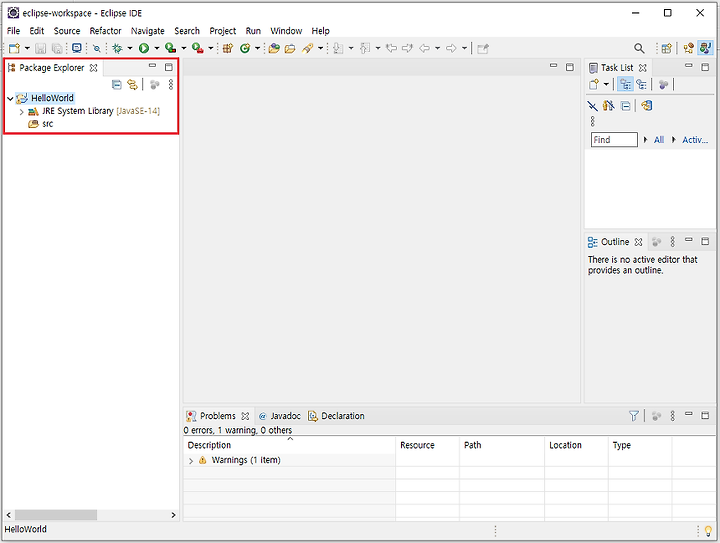The height and width of the screenshot is (543, 720).
Task: Launch Debug with the green bug icon
Action: point(118,48)
